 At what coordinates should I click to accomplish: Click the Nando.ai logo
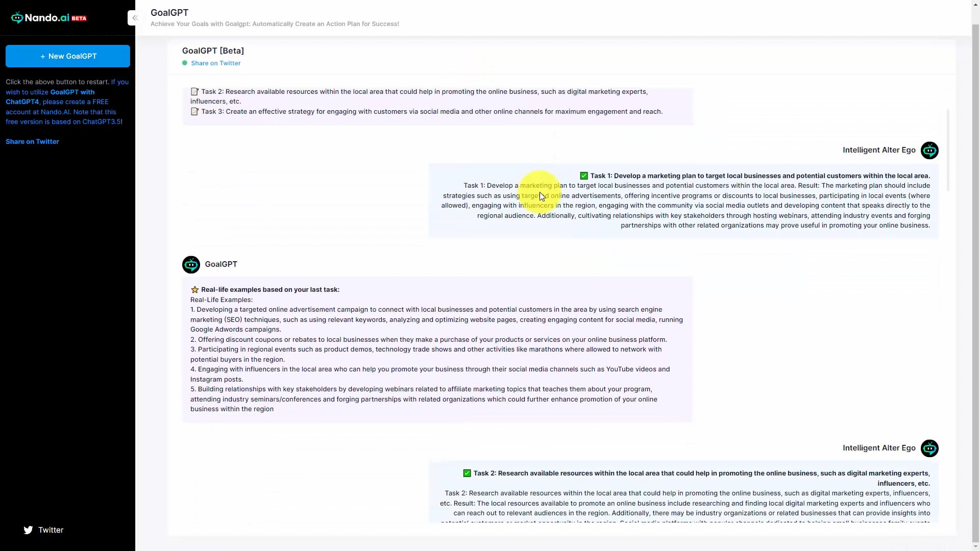click(x=48, y=18)
